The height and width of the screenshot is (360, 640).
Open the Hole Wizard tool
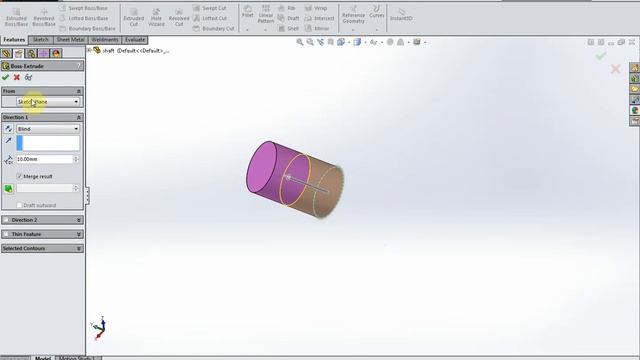(156, 17)
